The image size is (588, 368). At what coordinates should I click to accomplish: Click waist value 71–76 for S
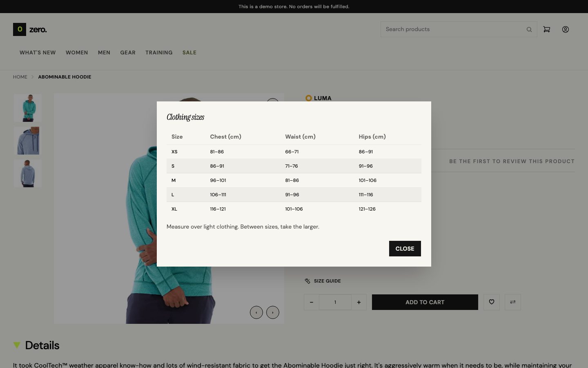point(292,166)
